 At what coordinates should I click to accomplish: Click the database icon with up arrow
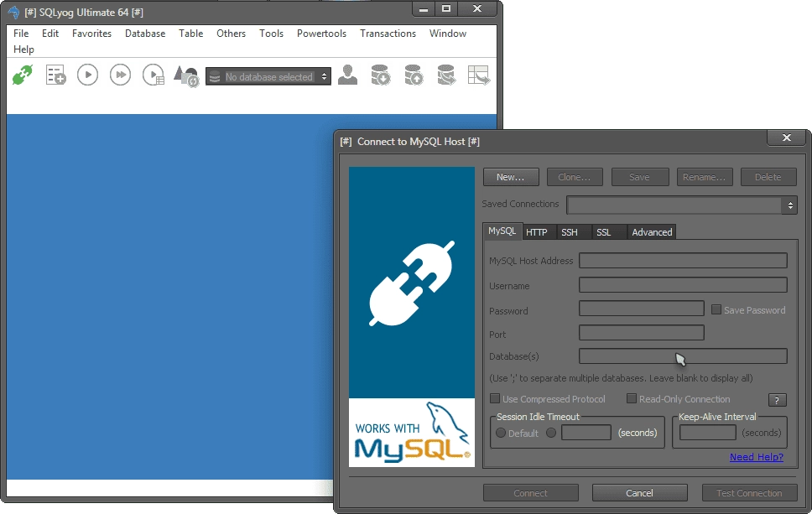click(414, 75)
